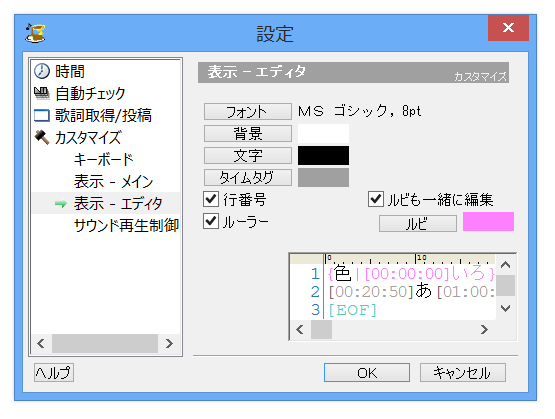Toggle the ルビも一緒に編集 checkbox
The image size is (555, 419).
(376, 199)
